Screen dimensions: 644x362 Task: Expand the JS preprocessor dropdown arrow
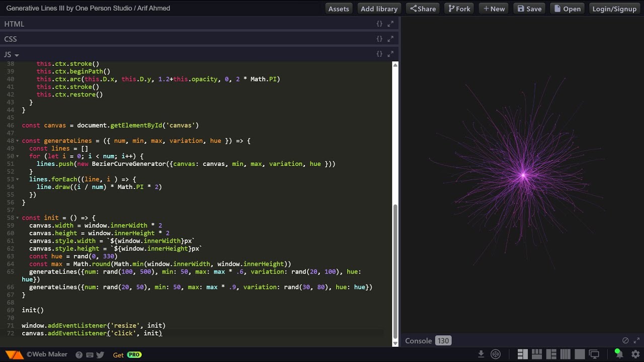17,55
